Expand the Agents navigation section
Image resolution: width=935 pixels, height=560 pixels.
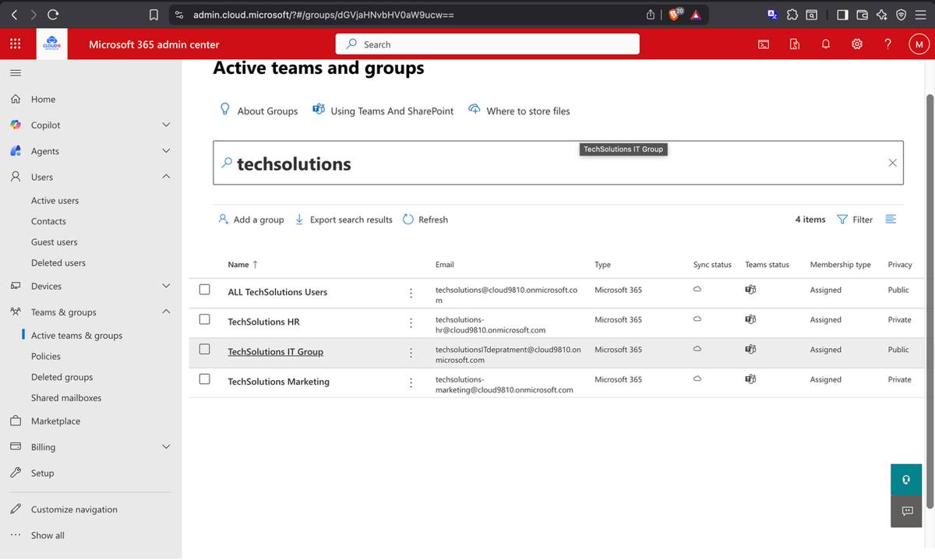click(x=165, y=151)
